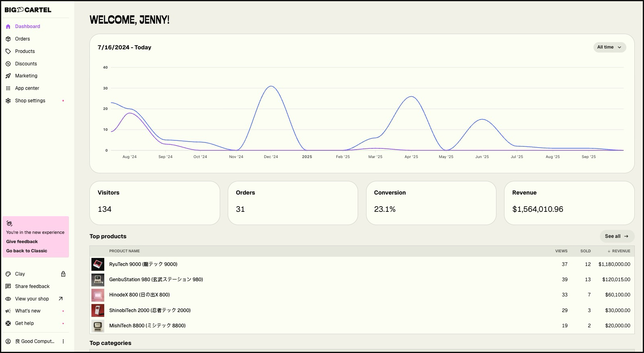Sort top products by Revenue column
This screenshot has height=353, width=644.
619,251
